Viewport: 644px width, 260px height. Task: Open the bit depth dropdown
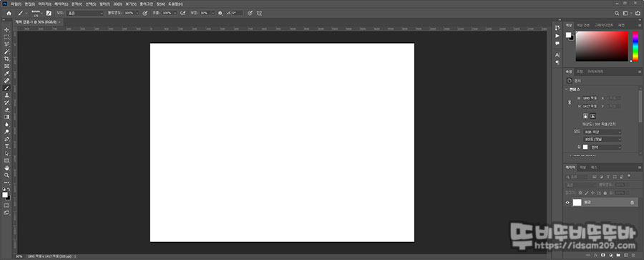602,140
